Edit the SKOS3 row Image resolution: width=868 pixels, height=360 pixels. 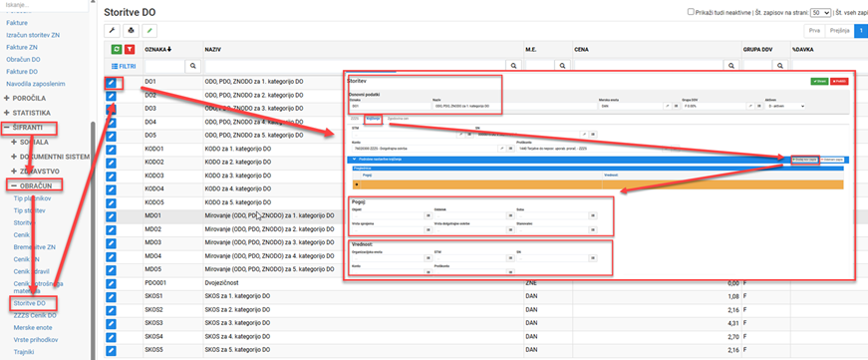tap(112, 323)
